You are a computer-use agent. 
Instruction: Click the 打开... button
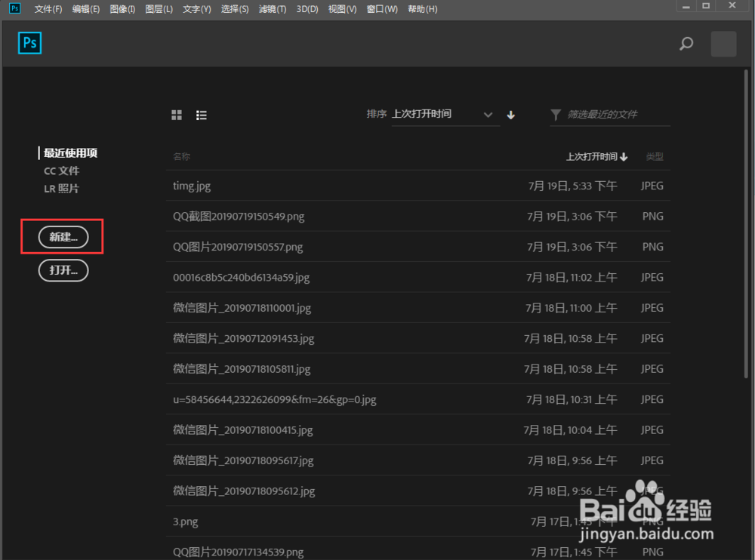point(63,270)
